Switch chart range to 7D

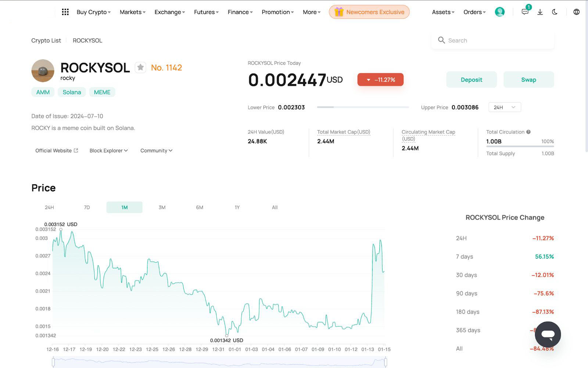pos(87,208)
